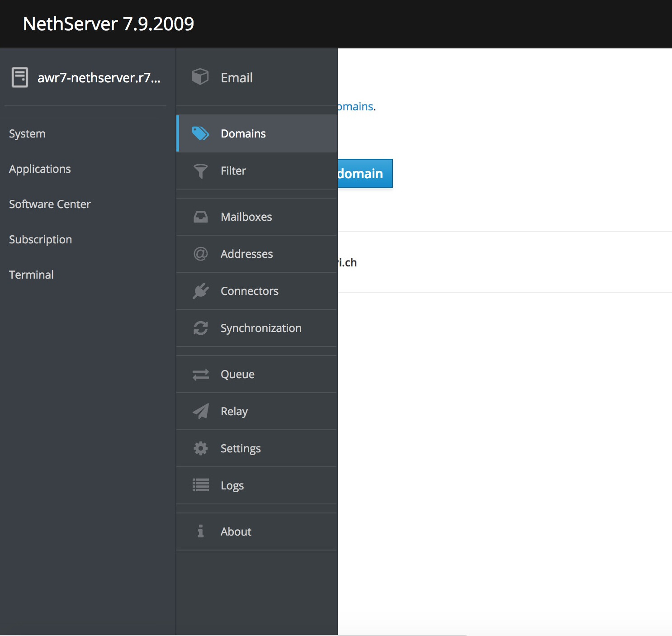Open Software Center

50,204
